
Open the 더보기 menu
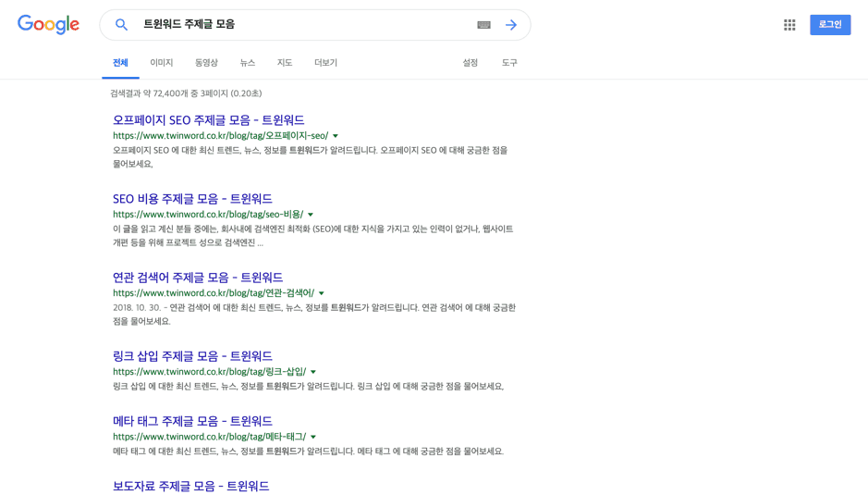(325, 63)
